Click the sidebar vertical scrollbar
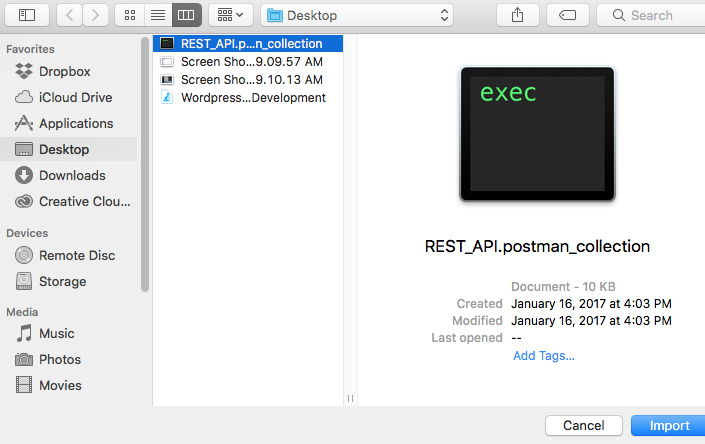Screen dimensions: 705x444 point(145,164)
